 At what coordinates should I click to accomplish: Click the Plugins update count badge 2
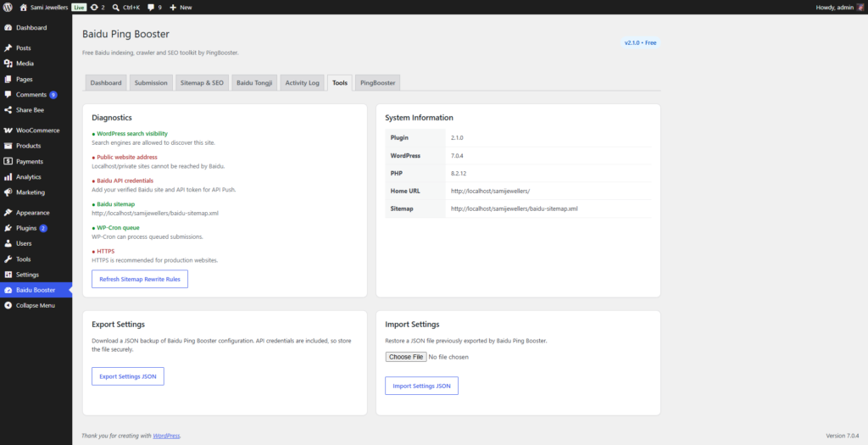pos(43,228)
